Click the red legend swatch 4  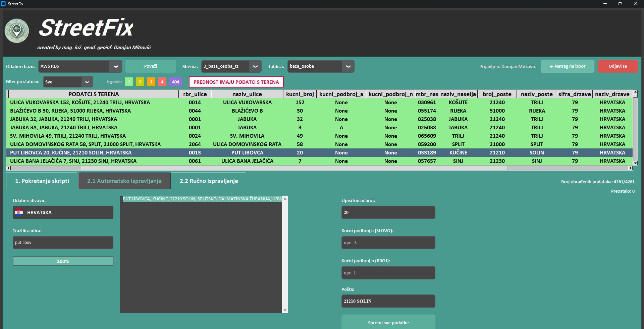tap(162, 82)
